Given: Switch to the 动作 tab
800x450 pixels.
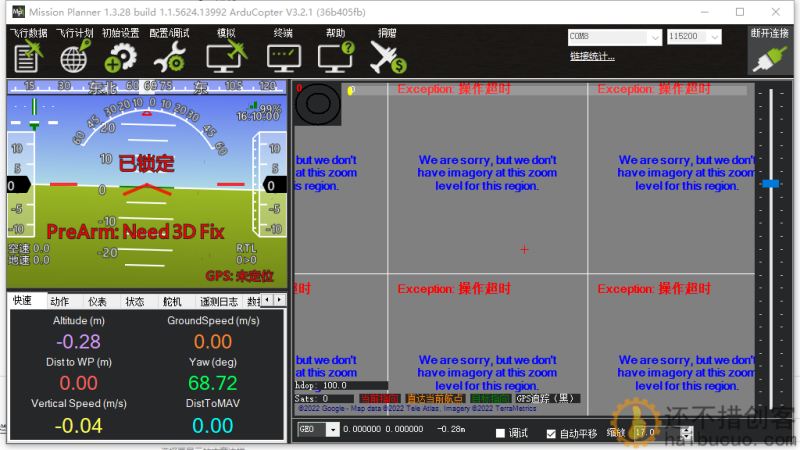Looking at the screenshot, I should point(60,302).
